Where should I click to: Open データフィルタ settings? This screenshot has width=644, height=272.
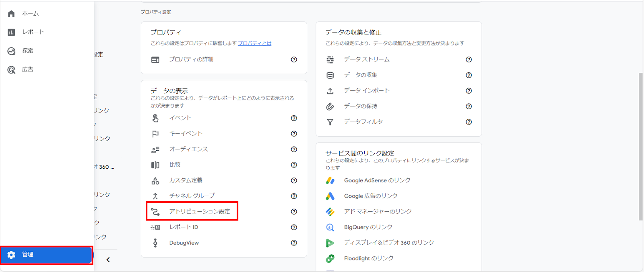click(363, 122)
